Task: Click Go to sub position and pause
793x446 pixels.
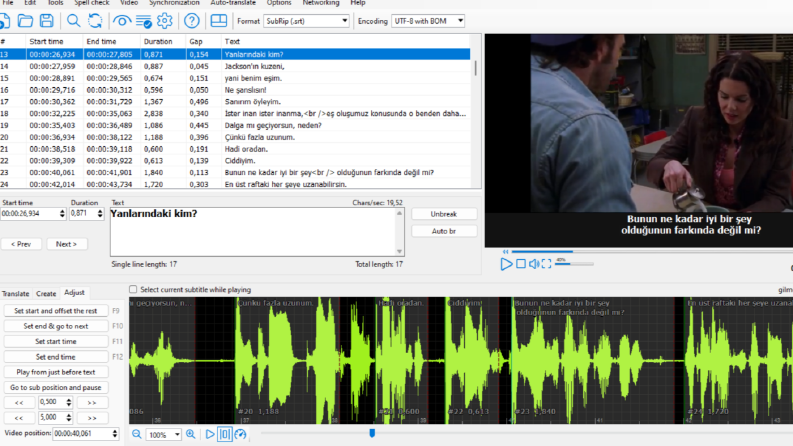Action: (x=56, y=387)
